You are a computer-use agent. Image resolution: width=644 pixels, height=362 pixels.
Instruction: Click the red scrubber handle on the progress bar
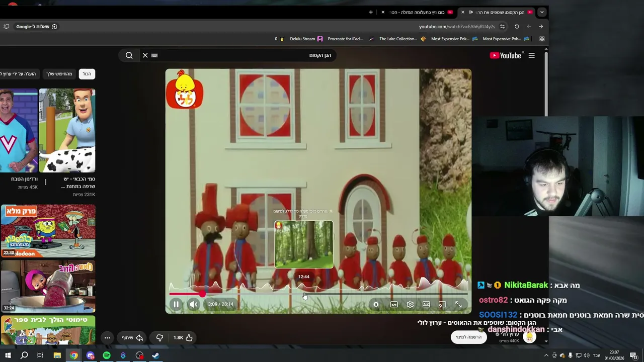202,294
